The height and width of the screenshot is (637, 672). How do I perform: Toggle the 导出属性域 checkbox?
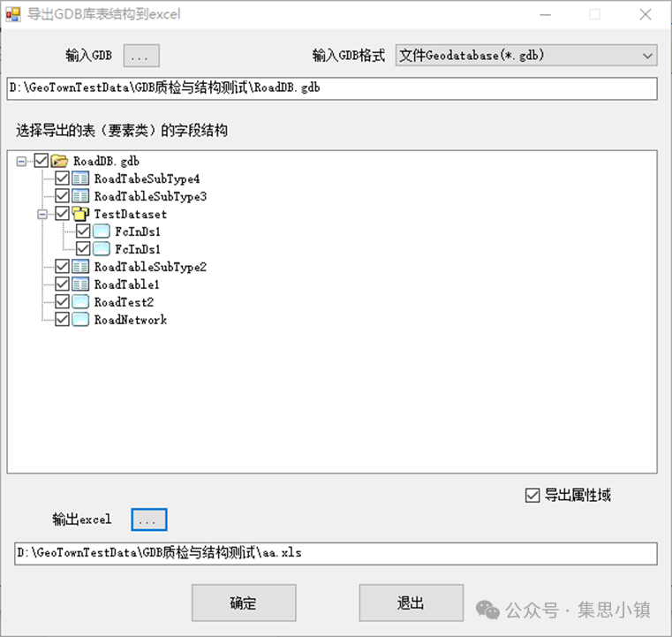[x=532, y=496]
